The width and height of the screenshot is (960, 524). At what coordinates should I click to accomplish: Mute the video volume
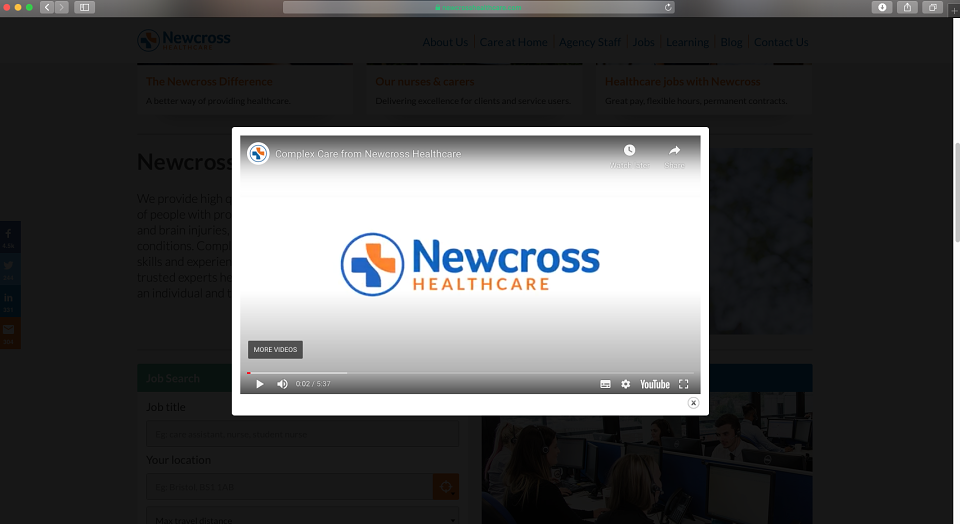(282, 384)
